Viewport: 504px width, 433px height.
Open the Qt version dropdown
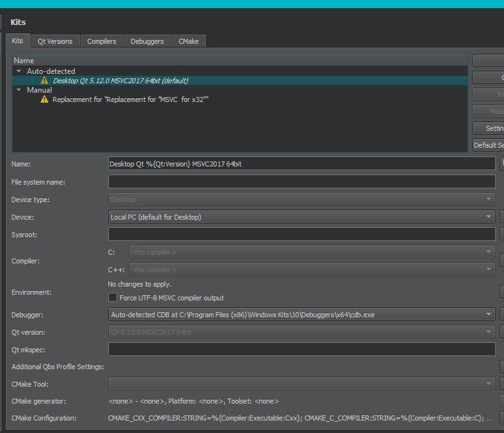click(x=302, y=332)
